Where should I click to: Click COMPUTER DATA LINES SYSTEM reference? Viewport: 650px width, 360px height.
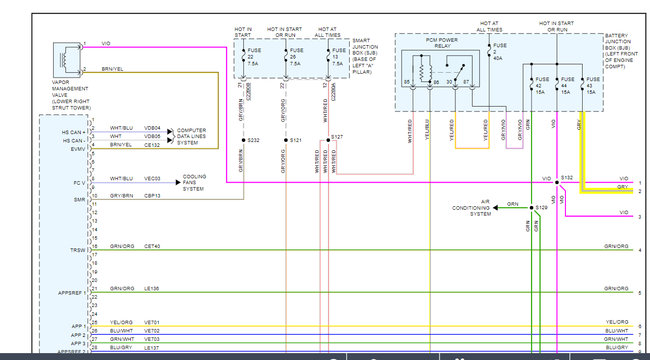(191, 136)
